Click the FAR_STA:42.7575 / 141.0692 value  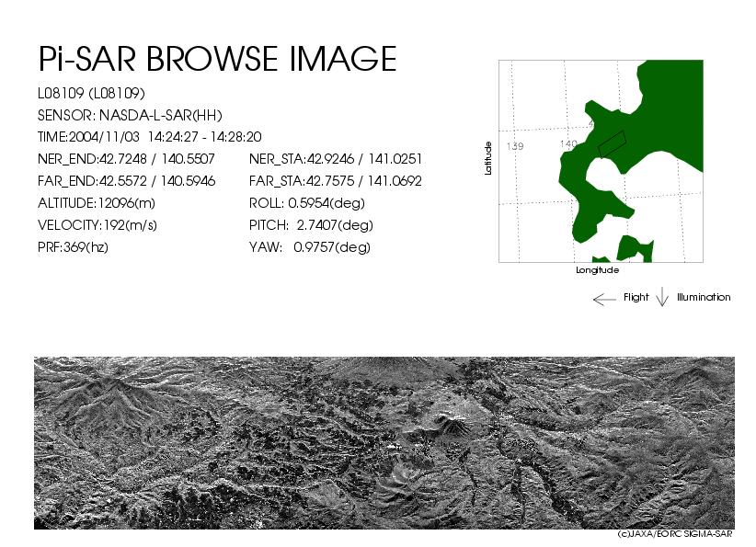pos(336,181)
